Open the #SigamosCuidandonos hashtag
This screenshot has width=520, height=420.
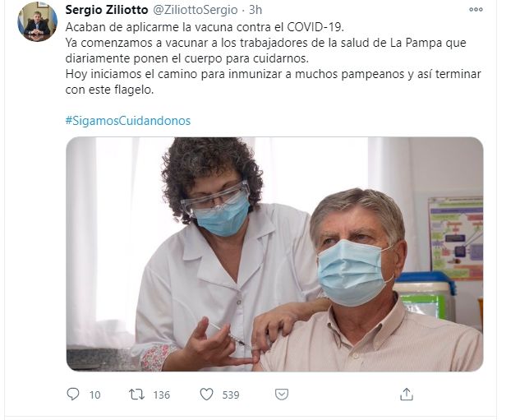point(128,121)
